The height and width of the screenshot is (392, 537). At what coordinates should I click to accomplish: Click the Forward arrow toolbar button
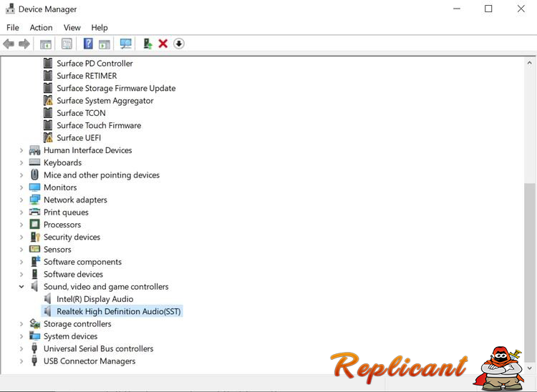(x=24, y=44)
